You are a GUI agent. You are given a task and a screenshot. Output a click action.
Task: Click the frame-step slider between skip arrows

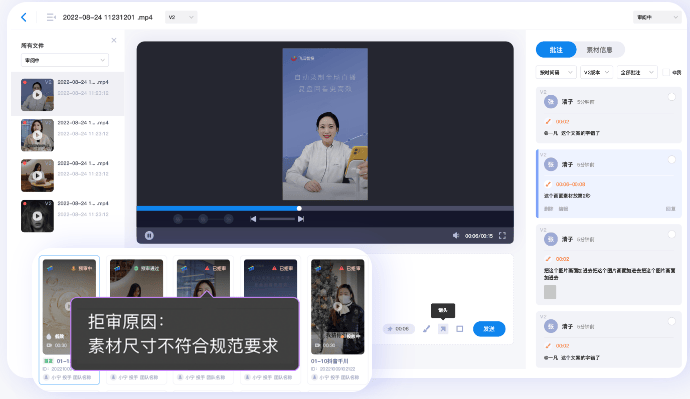(x=277, y=219)
